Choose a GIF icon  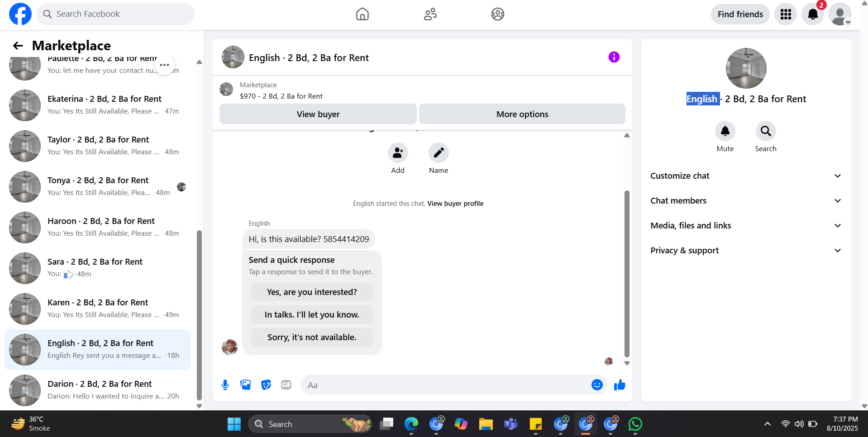(286, 385)
